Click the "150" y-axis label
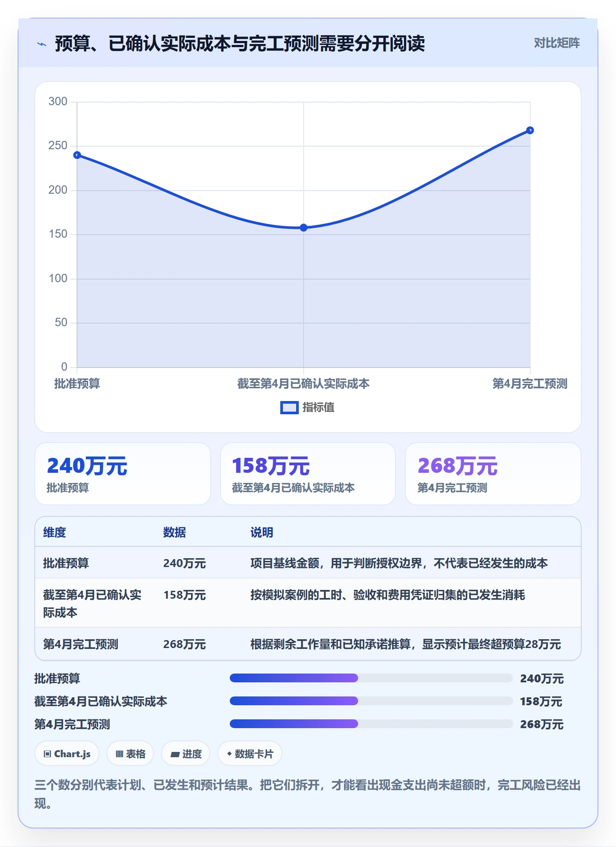The height and width of the screenshot is (847, 616). 58,234
